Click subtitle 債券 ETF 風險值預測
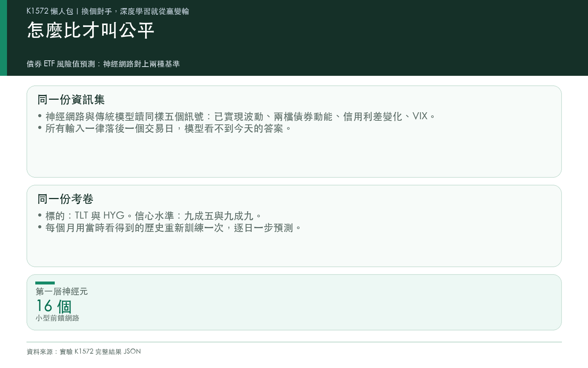588x368 pixels. coord(103,64)
